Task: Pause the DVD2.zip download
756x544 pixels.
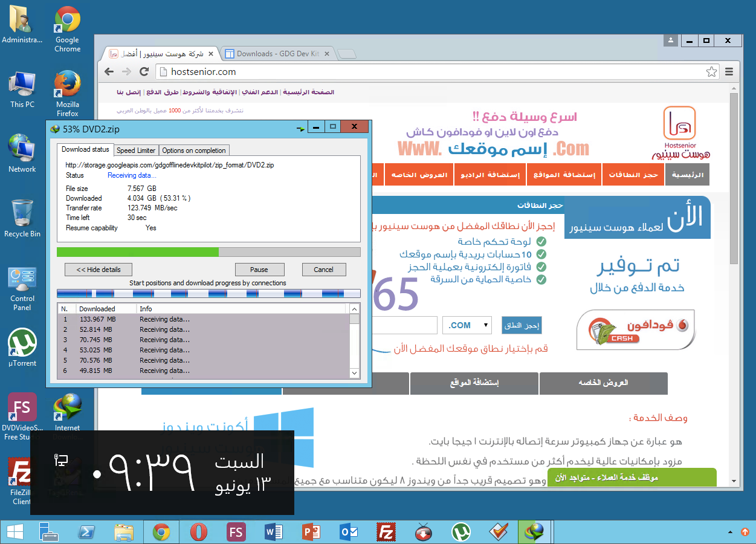Action: 259,270
